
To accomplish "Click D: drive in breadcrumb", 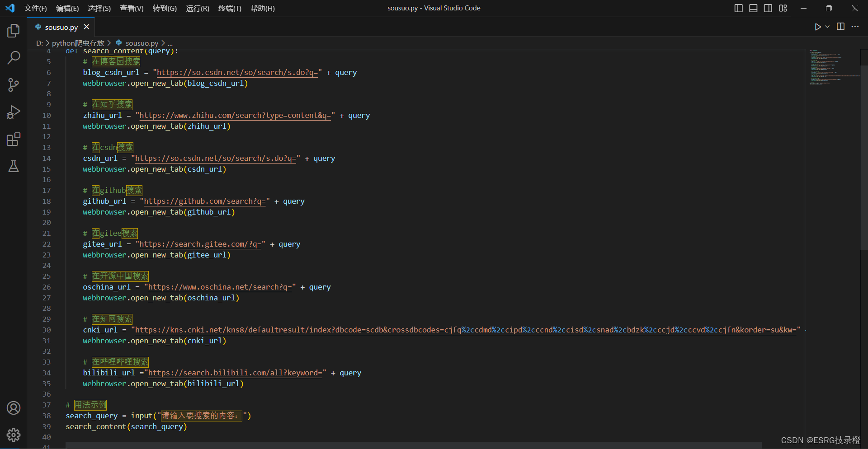I will [39, 43].
